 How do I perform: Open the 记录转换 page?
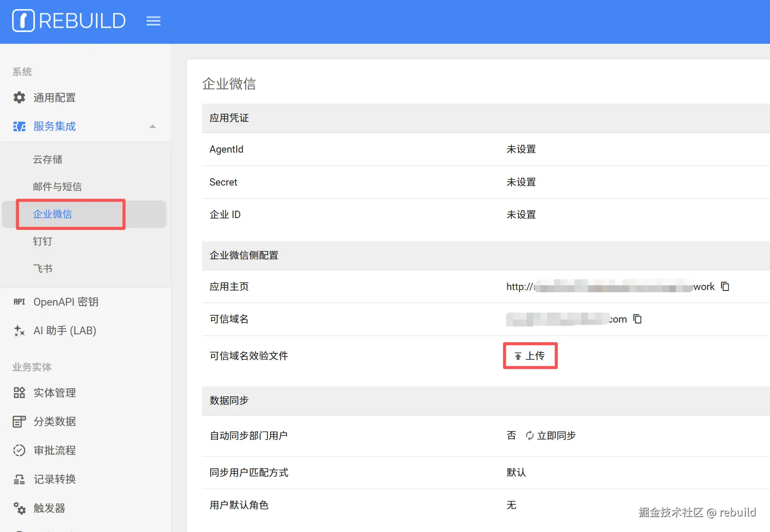(x=55, y=479)
